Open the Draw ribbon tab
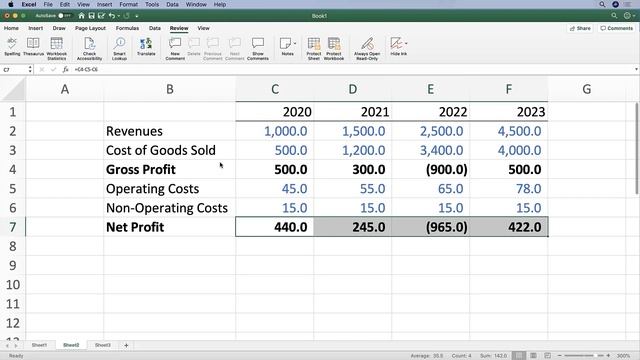Viewport: 640px width, 360px height. pos(59,28)
